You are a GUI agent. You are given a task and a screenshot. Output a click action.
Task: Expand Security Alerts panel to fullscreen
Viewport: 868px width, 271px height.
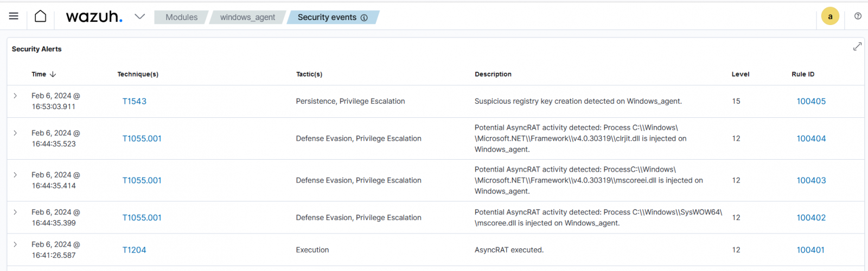pyautogui.click(x=857, y=47)
